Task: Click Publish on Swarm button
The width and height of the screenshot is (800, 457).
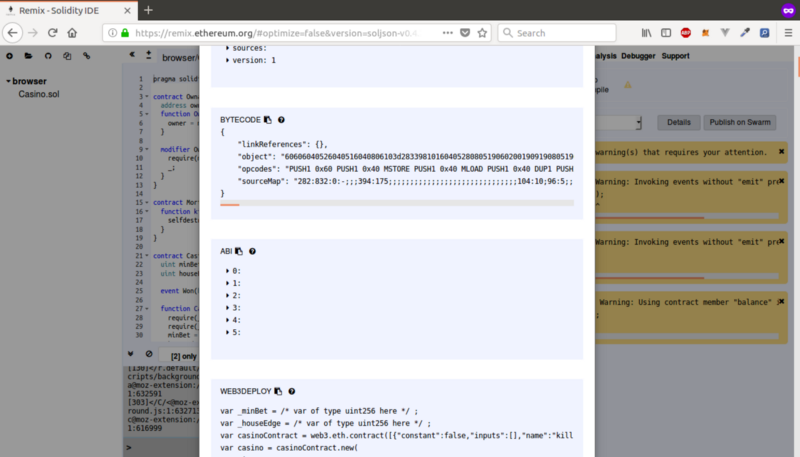Action: [740, 122]
